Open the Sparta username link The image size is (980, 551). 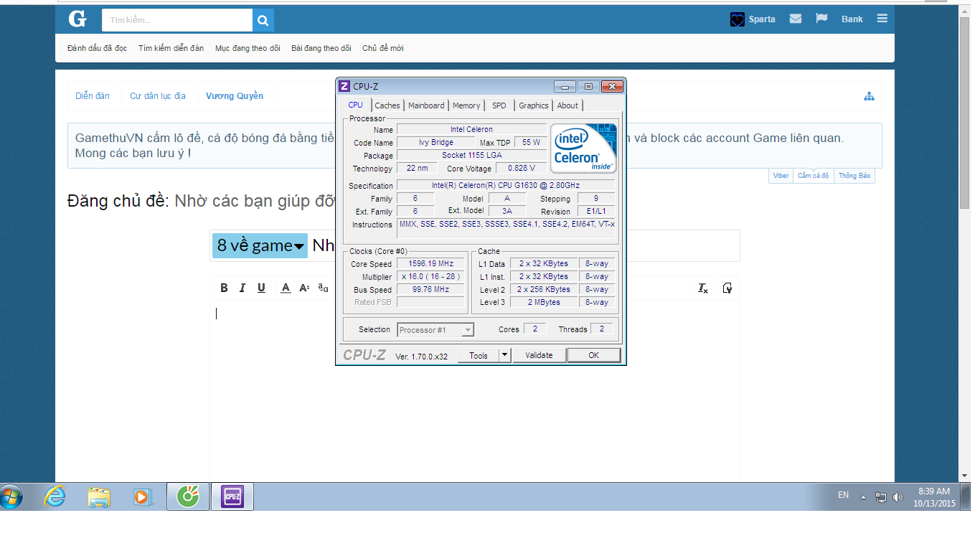click(x=762, y=19)
